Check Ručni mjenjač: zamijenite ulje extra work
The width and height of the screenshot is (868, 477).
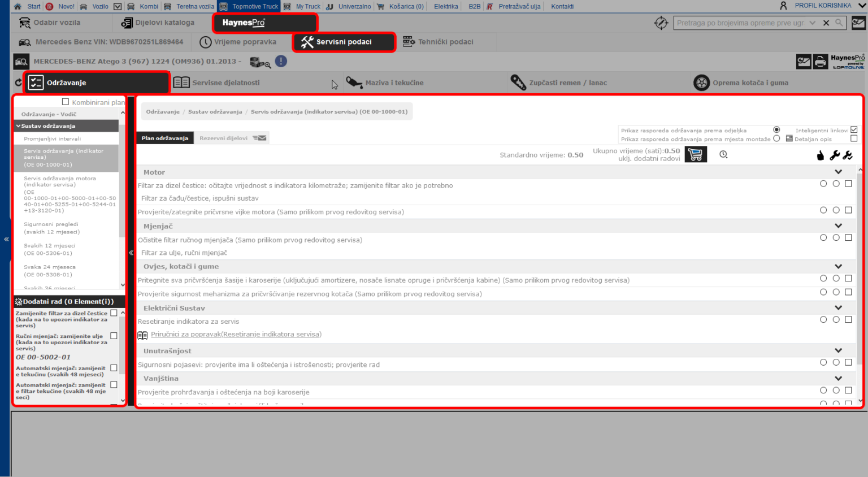point(114,336)
